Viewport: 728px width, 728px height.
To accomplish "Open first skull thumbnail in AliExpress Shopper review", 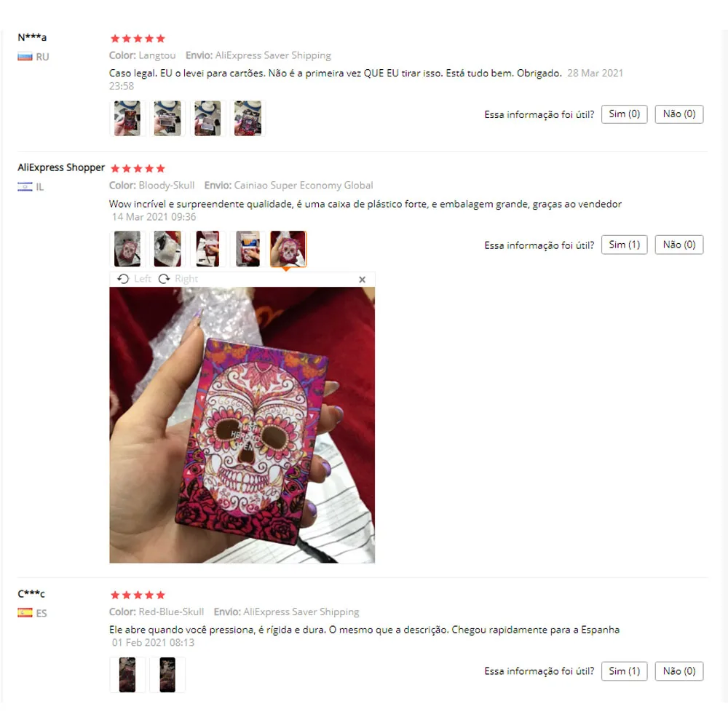I will (x=127, y=249).
